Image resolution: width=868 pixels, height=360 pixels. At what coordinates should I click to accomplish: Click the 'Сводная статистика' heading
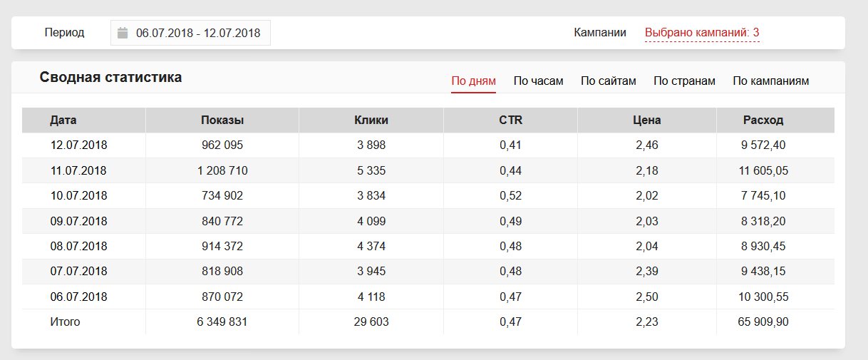click(110, 78)
